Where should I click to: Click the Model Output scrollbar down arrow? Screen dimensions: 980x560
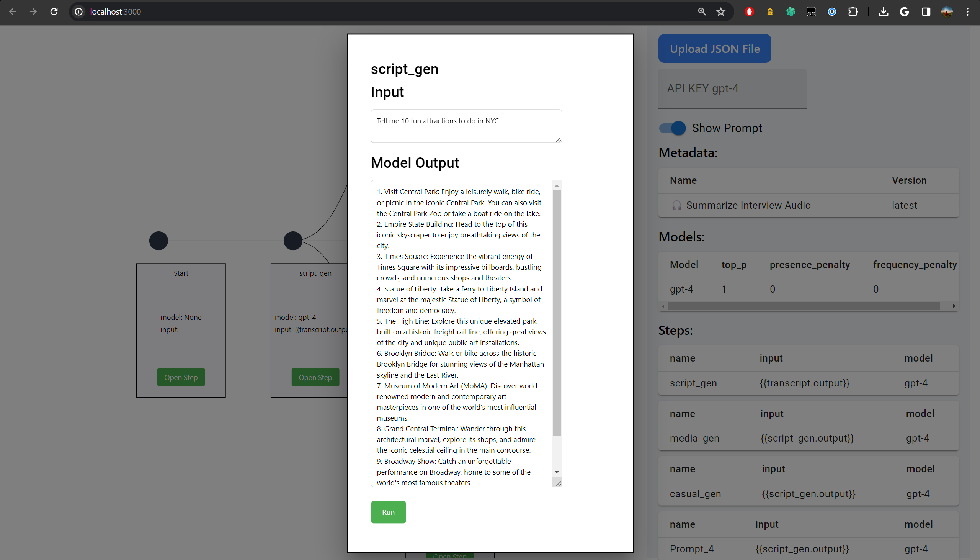557,472
